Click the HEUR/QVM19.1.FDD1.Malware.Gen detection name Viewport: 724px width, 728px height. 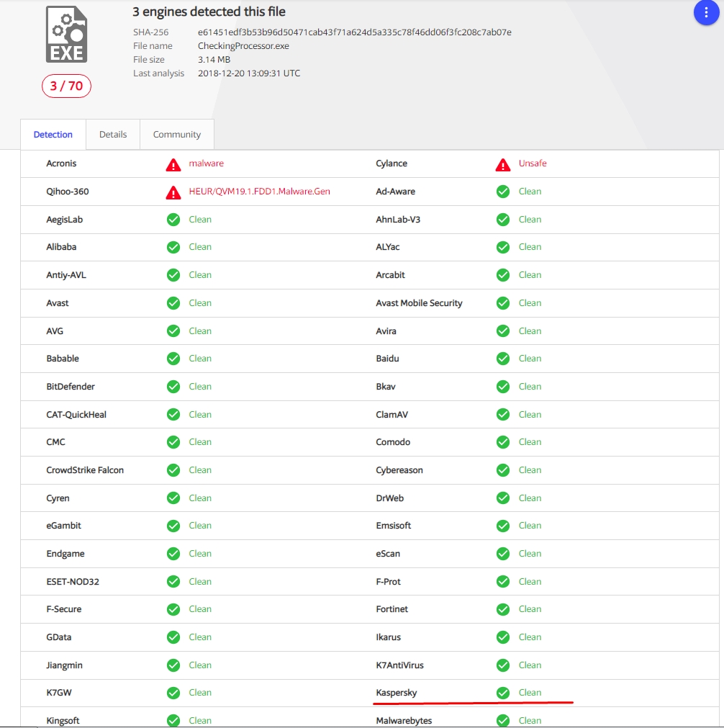259,192
